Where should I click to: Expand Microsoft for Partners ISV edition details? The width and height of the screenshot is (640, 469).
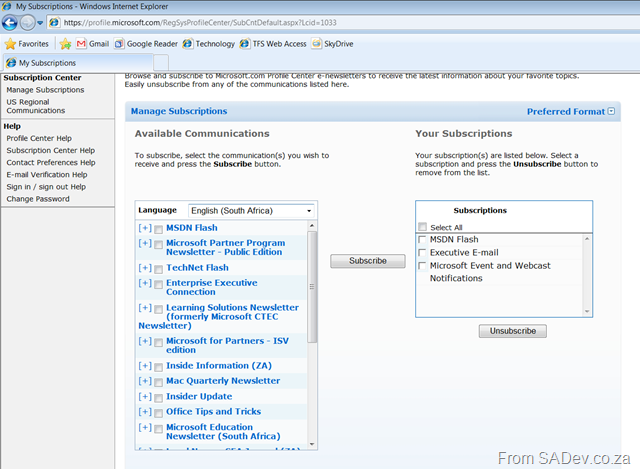(x=145, y=341)
